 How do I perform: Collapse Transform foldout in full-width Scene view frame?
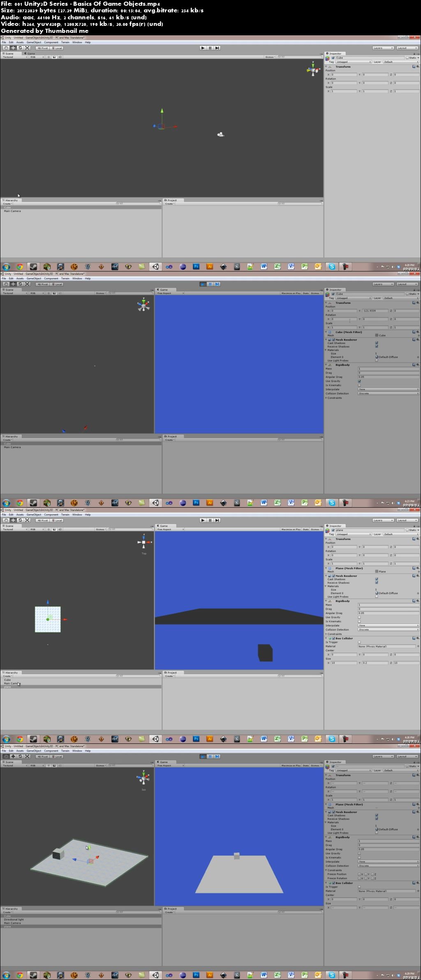[x=326, y=67]
